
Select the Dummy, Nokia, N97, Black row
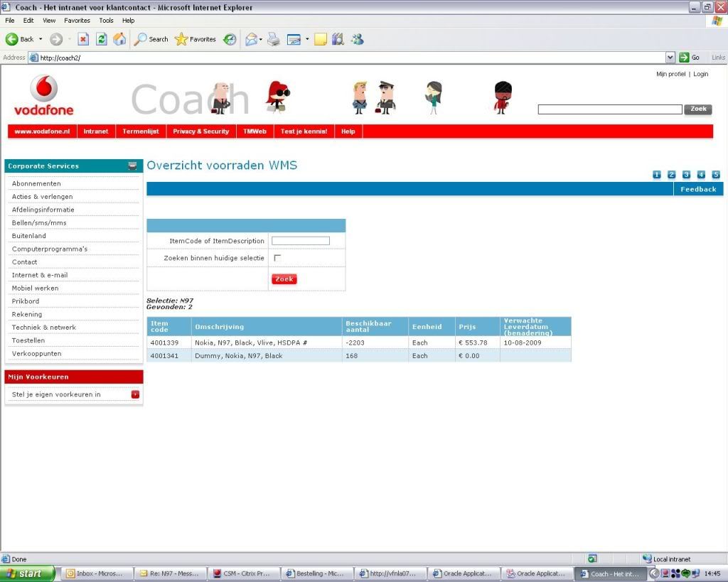tap(359, 356)
